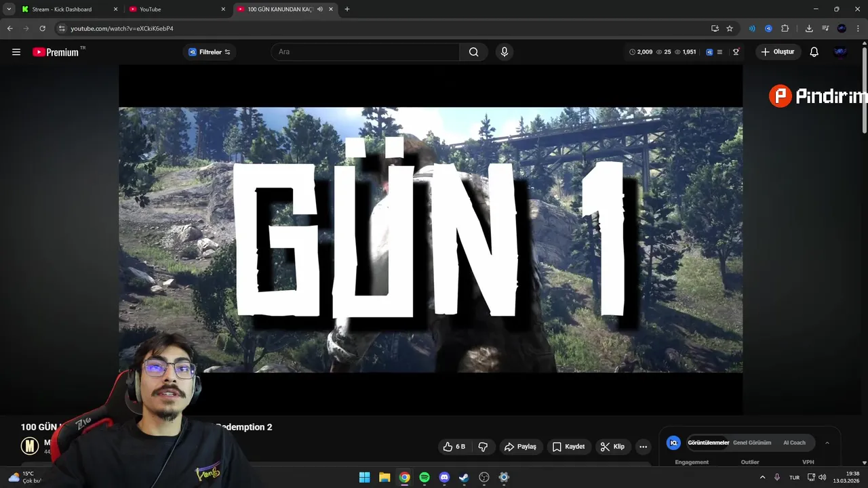Create a clip with Klip button
This screenshot has width=868, height=488.
[x=612, y=447]
